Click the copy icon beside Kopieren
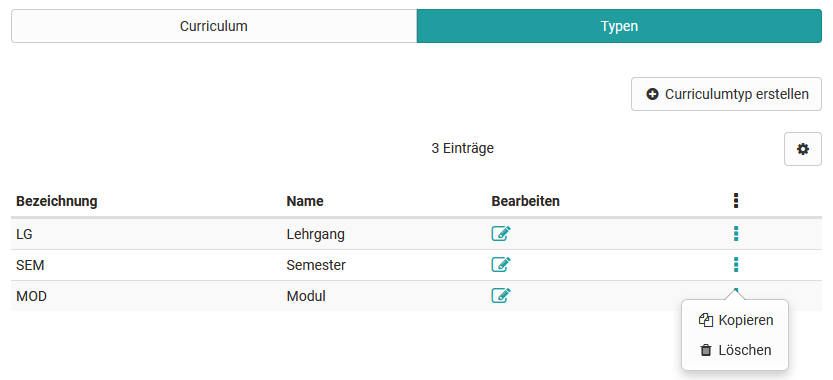 pos(706,320)
